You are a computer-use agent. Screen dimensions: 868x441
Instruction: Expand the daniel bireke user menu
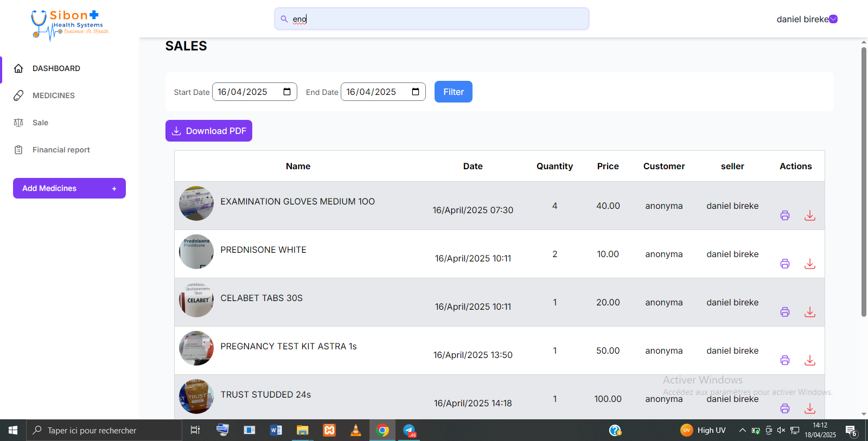(x=833, y=19)
